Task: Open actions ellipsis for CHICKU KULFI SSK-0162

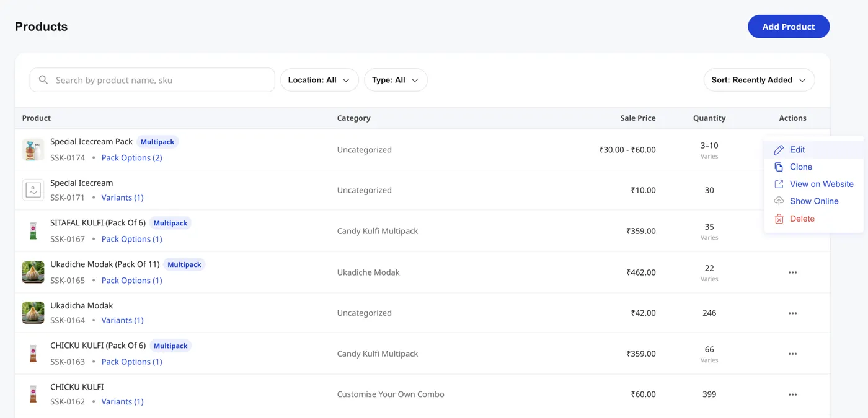Action: (792, 394)
